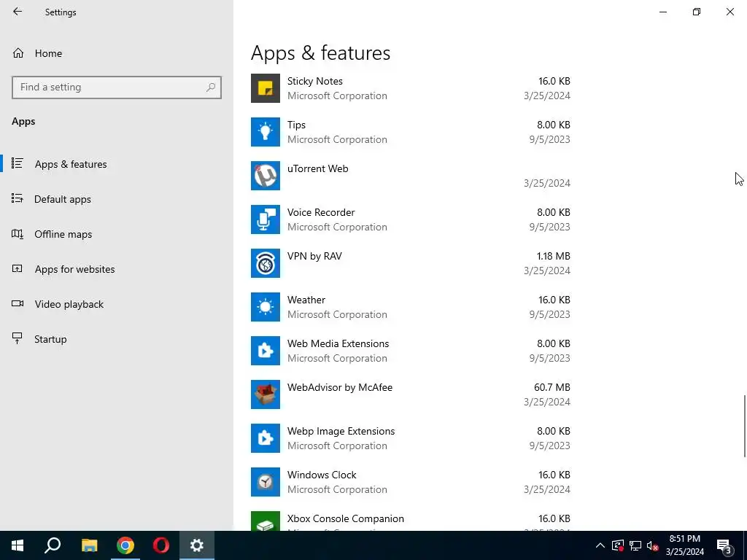The height and width of the screenshot is (560, 747).
Task: Open taskbar search magnifier
Action: [53, 545]
